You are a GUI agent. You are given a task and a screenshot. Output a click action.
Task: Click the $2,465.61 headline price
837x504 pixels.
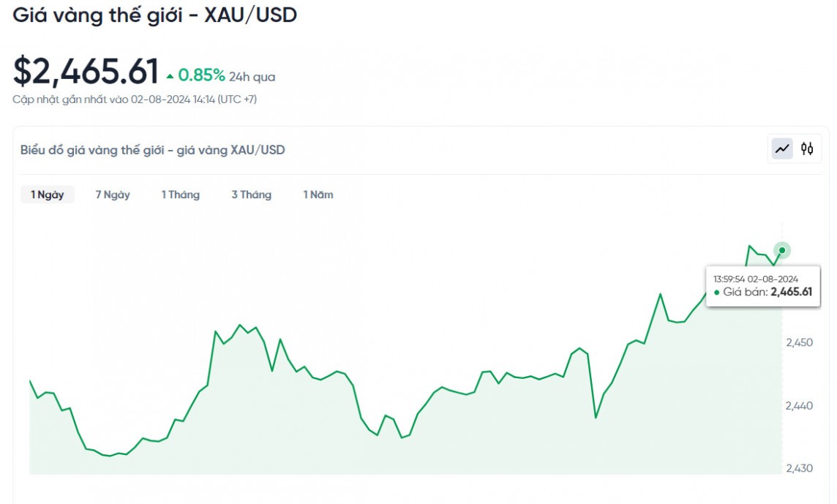[x=86, y=72]
